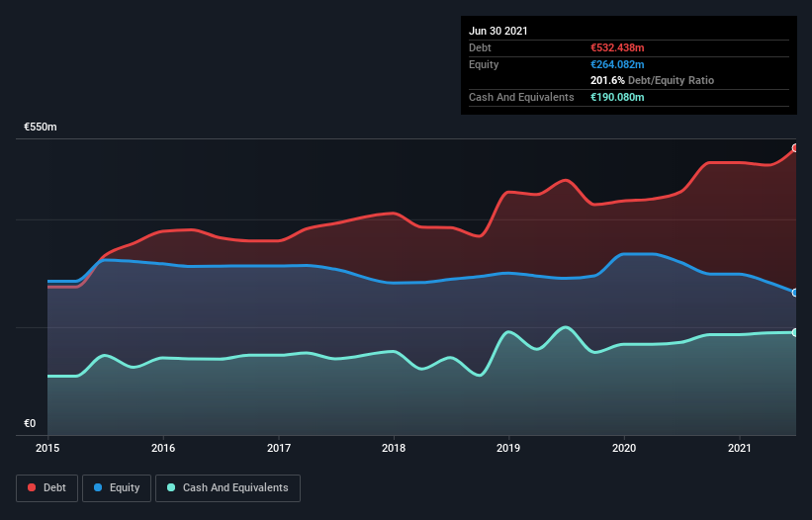Click the €0 y-axis label
This screenshot has width=812, height=520.
click(30, 423)
